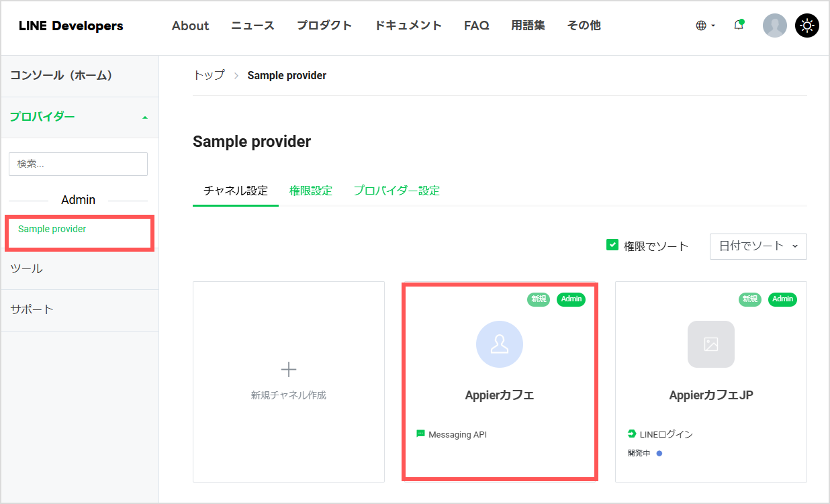Click the 新規チャネル作成 label
Image resolution: width=830 pixels, height=504 pixels.
[289, 395]
